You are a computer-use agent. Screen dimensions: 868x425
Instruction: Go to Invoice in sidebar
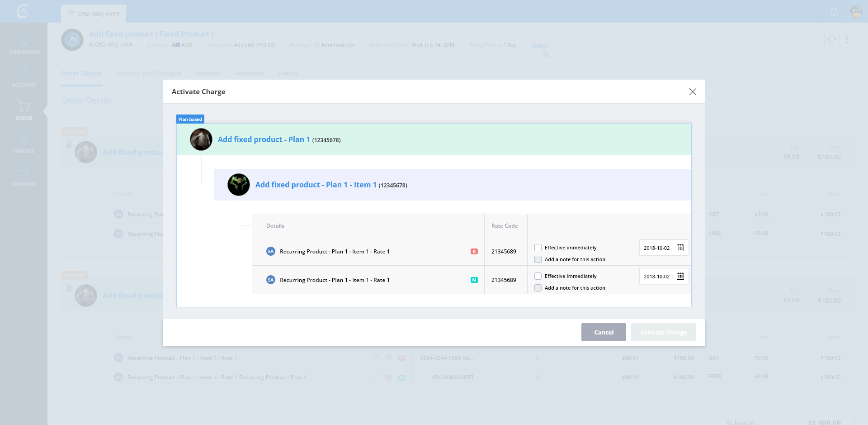click(x=24, y=143)
